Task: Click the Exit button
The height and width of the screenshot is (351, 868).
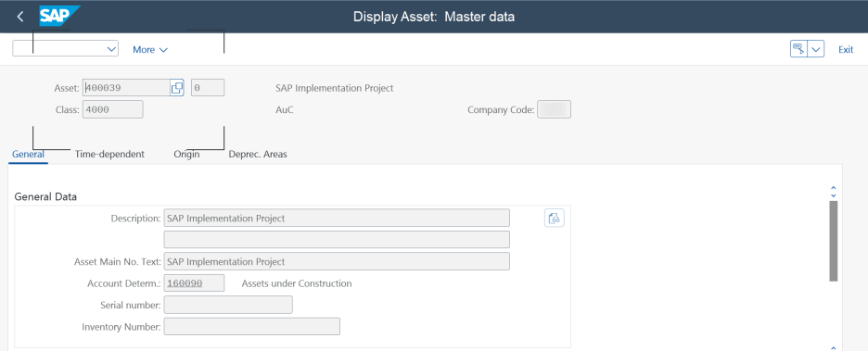Action: (x=846, y=50)
